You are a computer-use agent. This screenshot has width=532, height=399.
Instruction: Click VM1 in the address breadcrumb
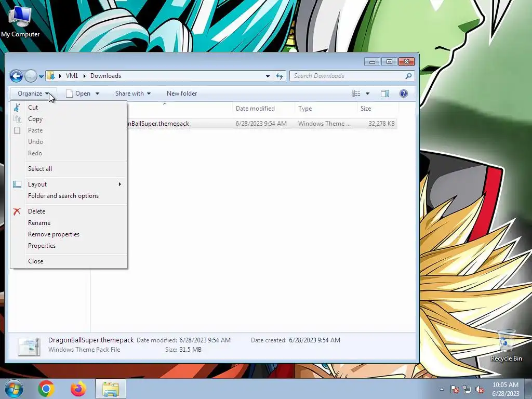click(72, 76)
